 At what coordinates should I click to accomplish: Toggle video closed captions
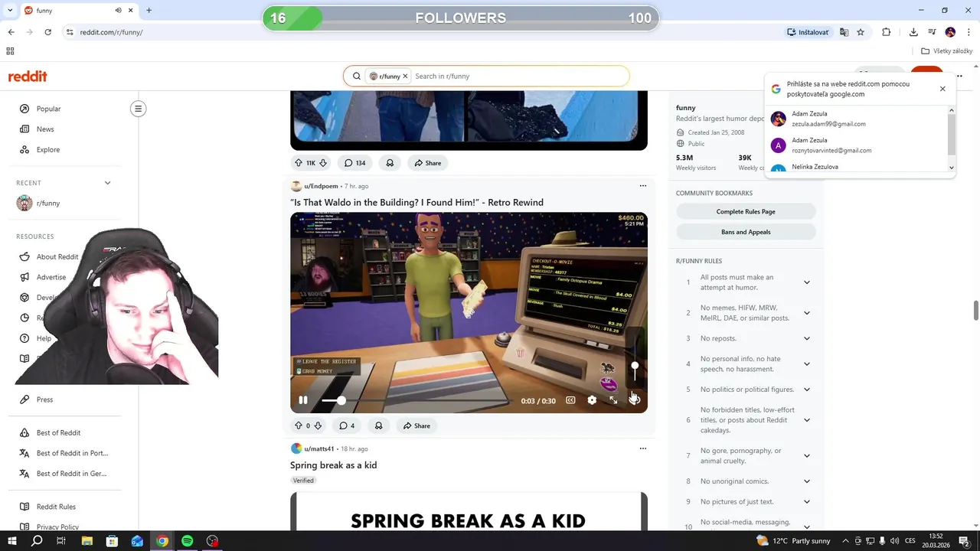click(570, 400)
